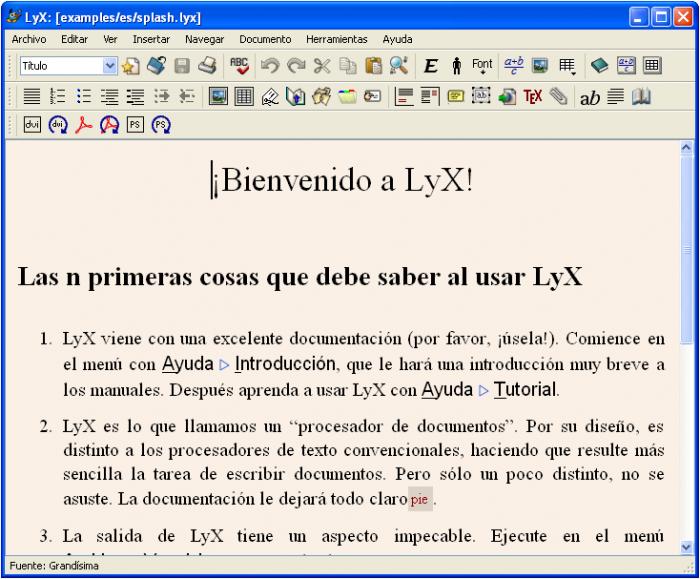Viewport: 700px width, 579px height.
Task: Open the thesaurus open-book icon
Action: [641, 96]
